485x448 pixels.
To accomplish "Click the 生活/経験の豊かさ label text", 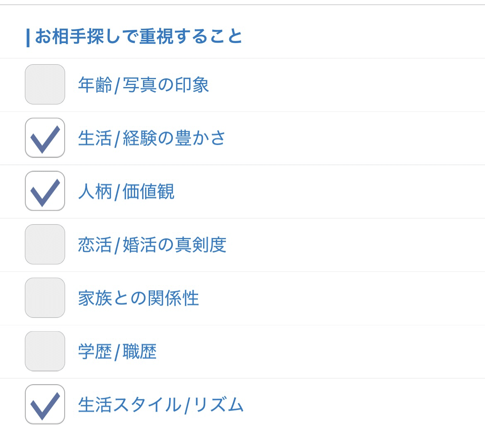I will (x=152, y=138).
